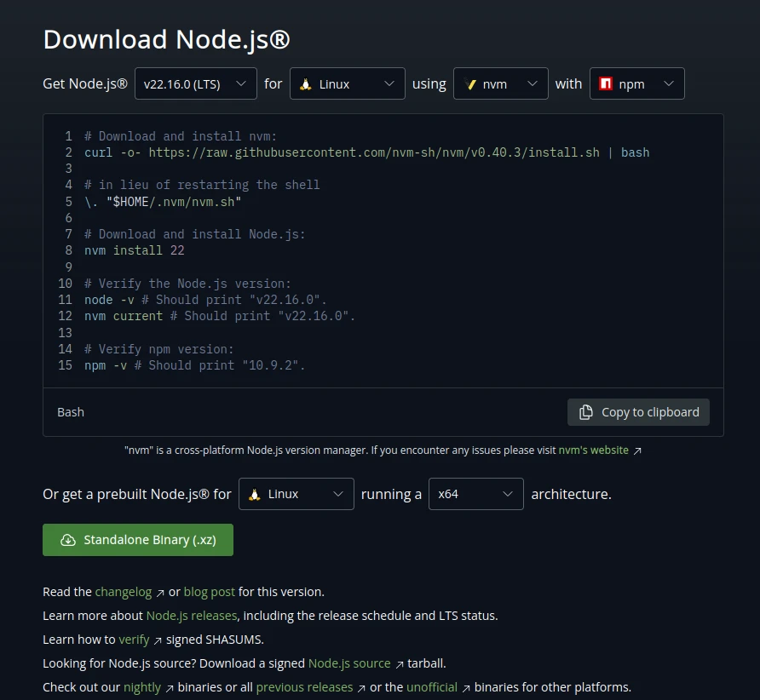
Task: Click the red npm logo icon
Action: [x=606, y=84]
